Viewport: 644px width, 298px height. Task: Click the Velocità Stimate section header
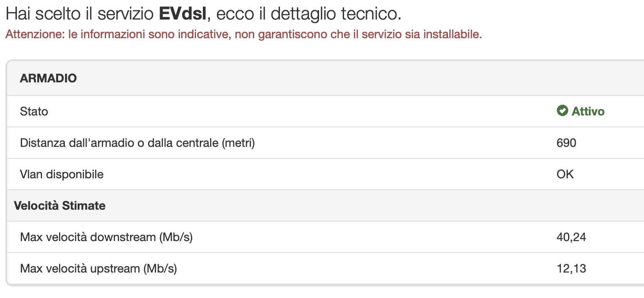click(x=60, y=206)
